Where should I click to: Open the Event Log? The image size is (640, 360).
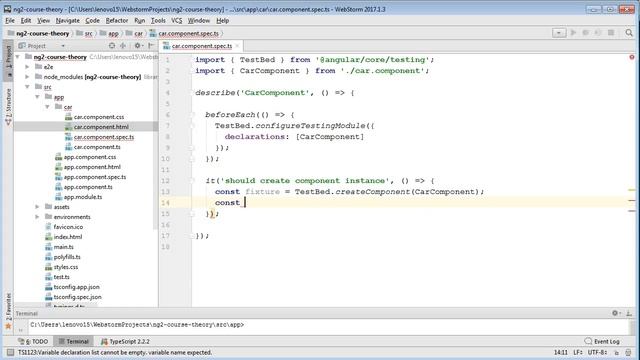pyautogui.click(x=602, y=341)
